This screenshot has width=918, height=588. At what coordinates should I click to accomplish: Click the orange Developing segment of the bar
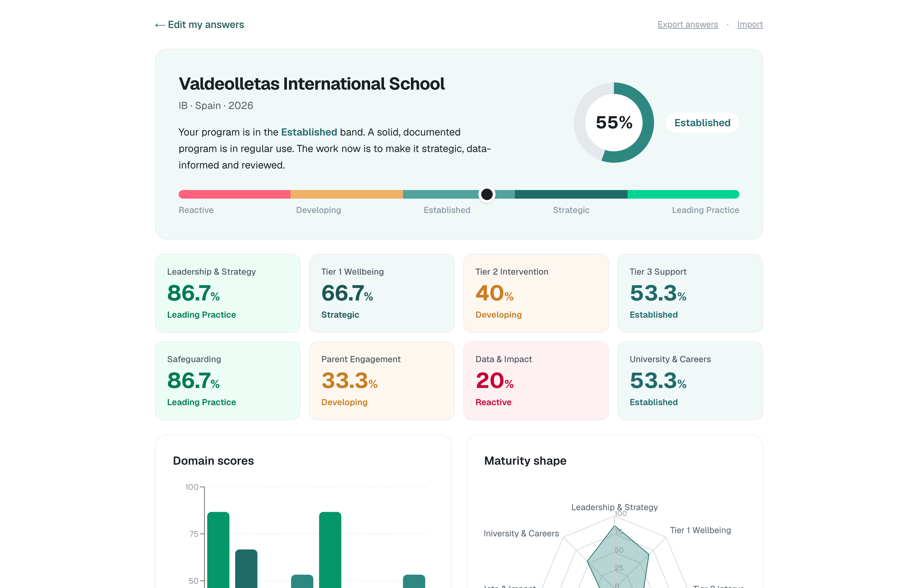coord(347,194)
